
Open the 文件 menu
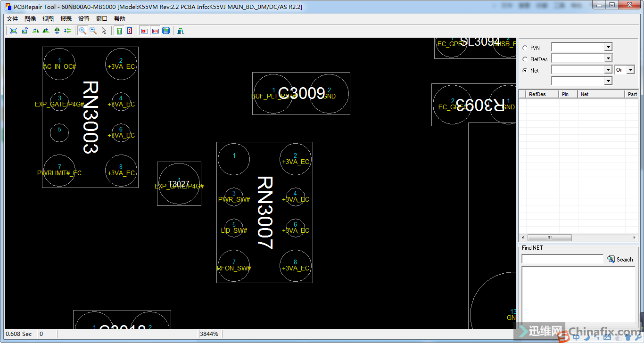tap(12, 19)
